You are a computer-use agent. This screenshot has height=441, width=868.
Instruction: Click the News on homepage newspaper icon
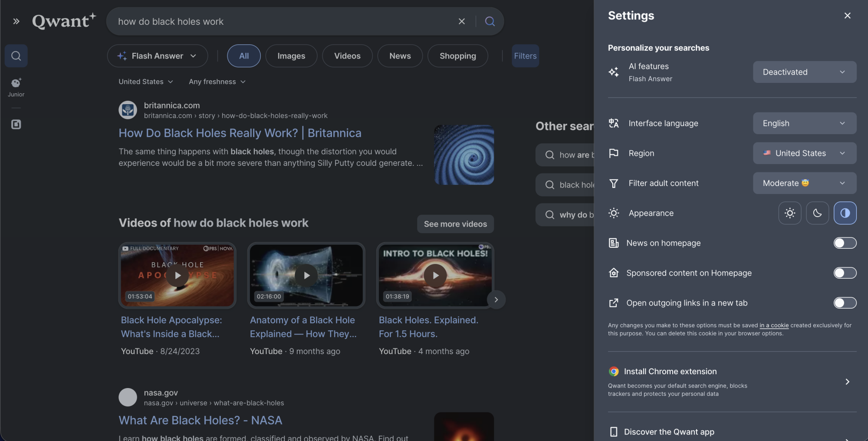click(x=614, y=243)
